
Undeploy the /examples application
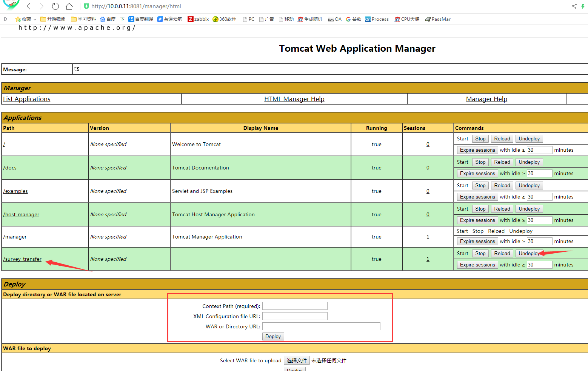(x=529, y=185)
